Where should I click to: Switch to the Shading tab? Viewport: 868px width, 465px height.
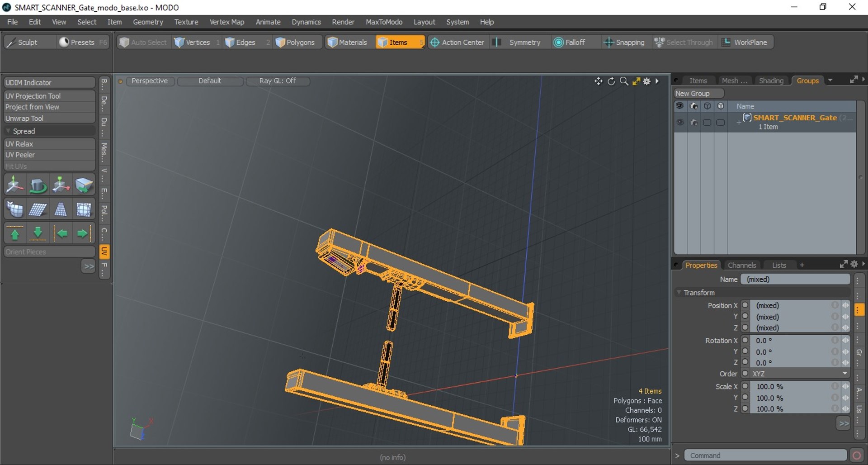pyautogui.click(x=771, y=81)
